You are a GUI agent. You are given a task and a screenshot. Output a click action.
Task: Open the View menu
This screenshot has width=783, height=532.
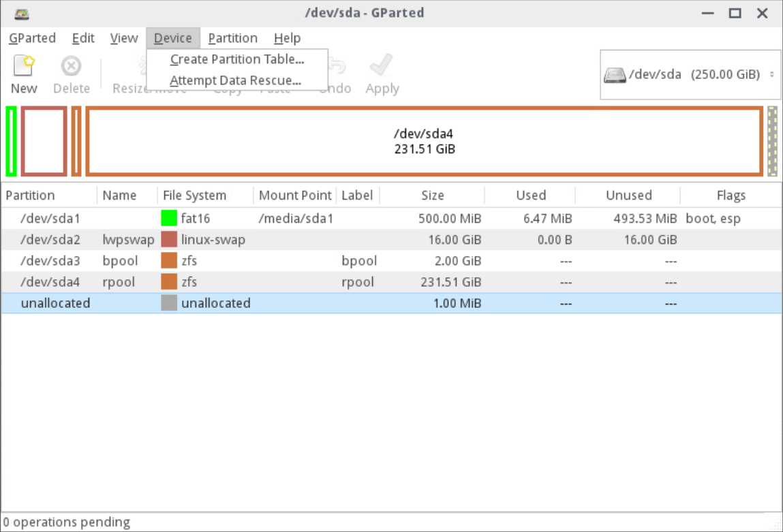pos(124,38)
